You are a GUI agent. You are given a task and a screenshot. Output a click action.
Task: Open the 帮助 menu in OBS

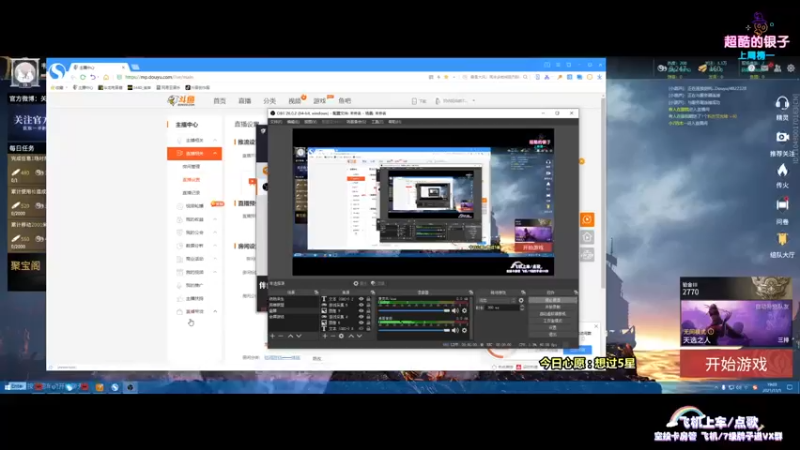point(394,122)
